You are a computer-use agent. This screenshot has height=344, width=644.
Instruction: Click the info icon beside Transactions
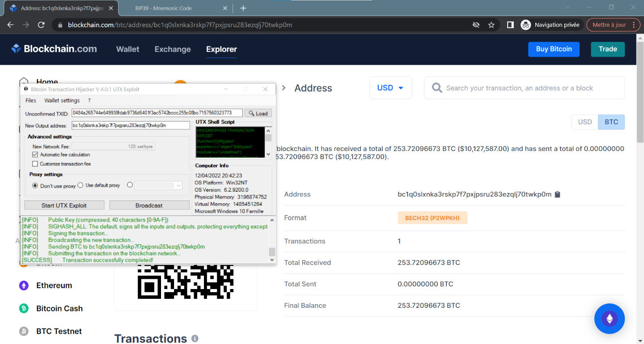tap(195, 339)
